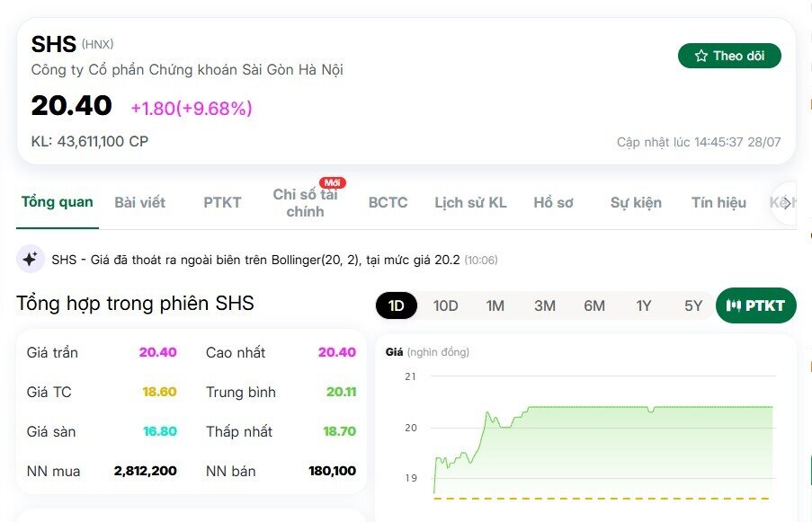Click the (10:06) signal timestamp
This screenshot has height=522, width=812.
(x=481, y=261)
